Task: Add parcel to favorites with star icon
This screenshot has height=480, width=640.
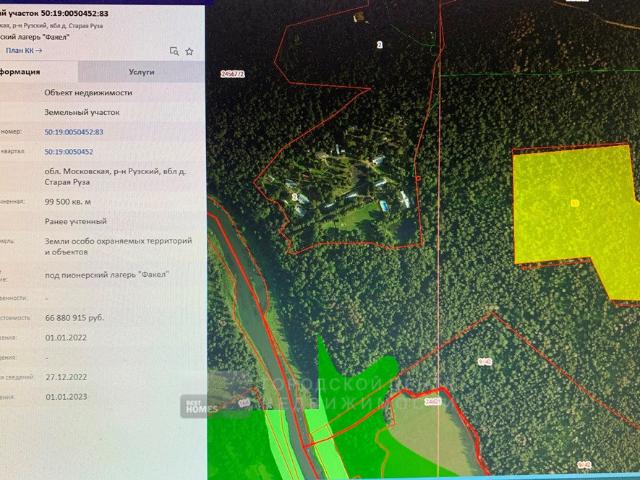Action: coord(189,50)
